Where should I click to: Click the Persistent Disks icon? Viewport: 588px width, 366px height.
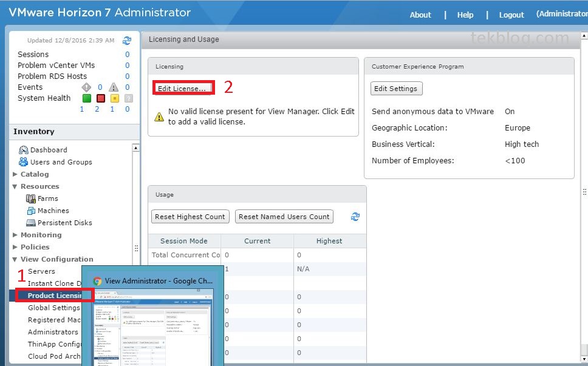[x=31, y=223]
